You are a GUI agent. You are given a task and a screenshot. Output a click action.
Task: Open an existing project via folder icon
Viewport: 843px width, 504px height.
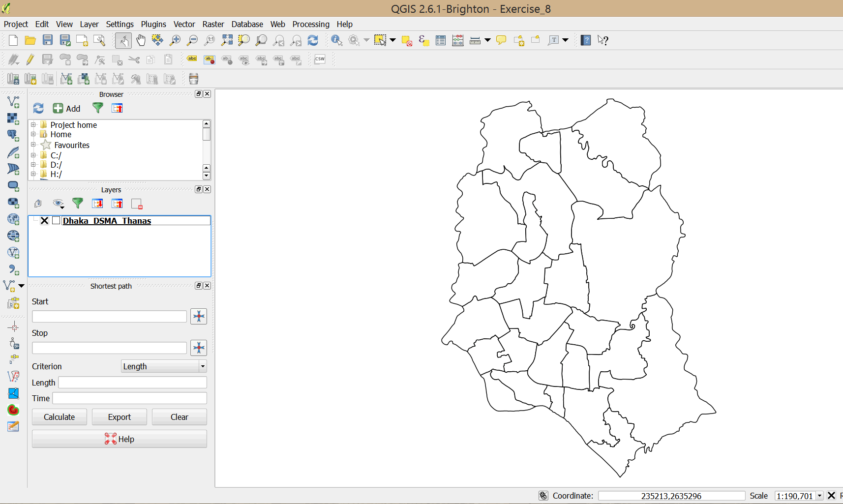(x=30, y=40)
